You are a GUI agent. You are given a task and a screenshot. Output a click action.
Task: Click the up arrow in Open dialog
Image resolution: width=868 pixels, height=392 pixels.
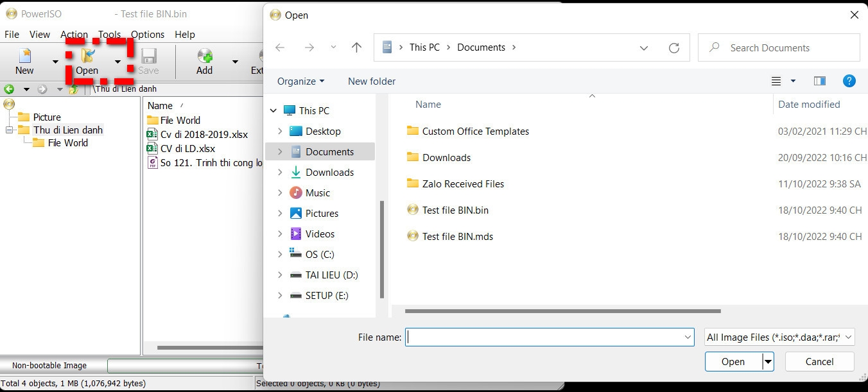point(357,47)
